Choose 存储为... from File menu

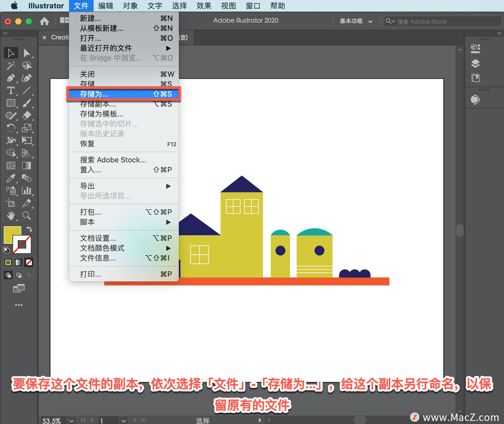[x=124, y=94]
